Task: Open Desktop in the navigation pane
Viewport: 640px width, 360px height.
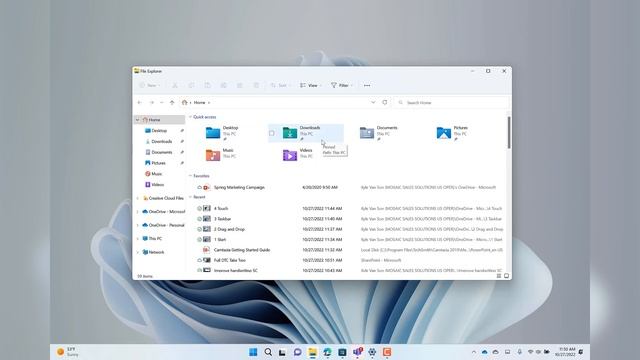Action: (160, 131)
